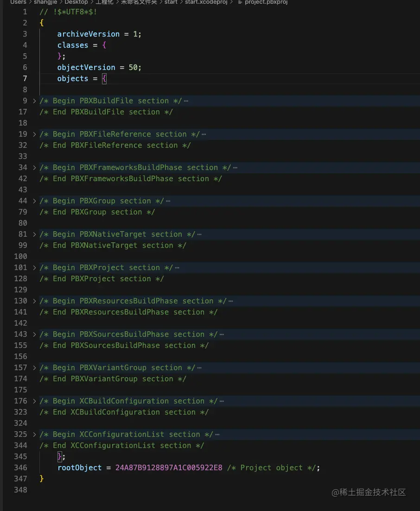
Task: Click the objectVersion key on line 6
Action: 86,68
